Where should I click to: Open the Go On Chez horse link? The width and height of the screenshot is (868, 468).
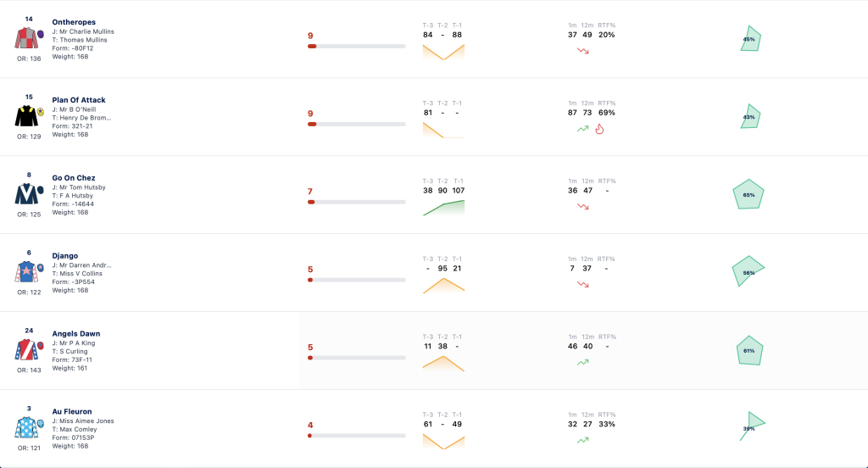74,178
